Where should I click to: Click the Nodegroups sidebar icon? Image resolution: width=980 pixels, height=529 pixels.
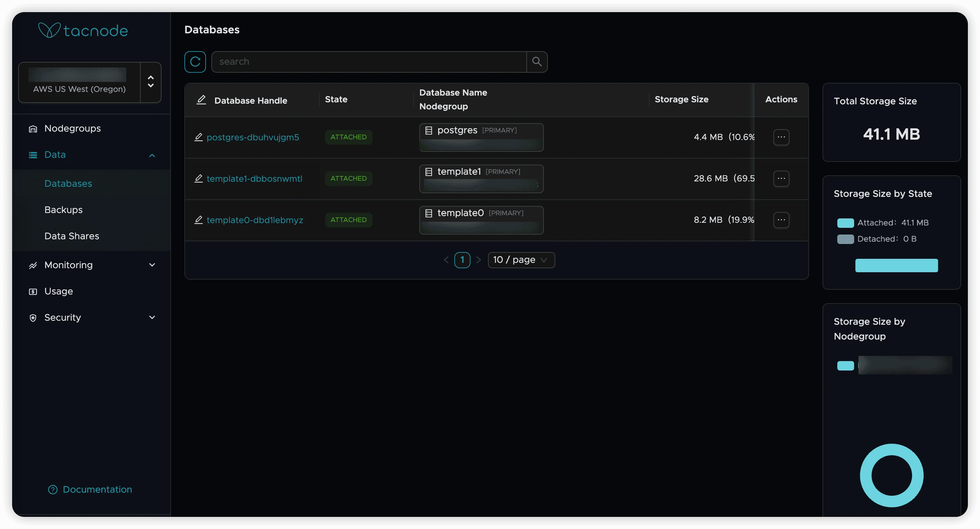[x=33, y=129]
